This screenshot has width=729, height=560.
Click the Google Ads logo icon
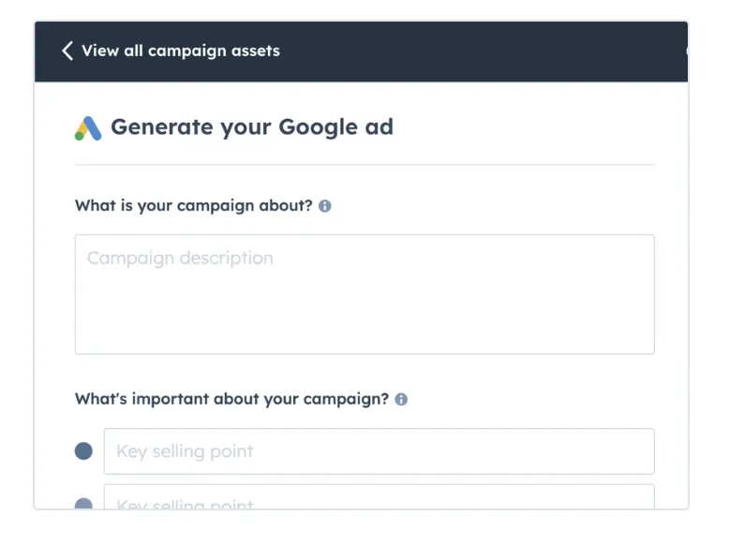click(88, 128)
